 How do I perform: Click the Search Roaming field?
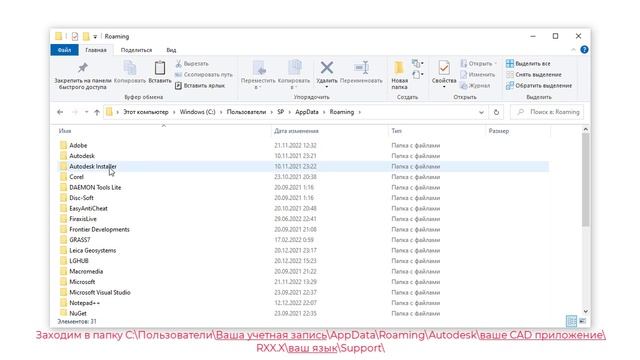point(547,112)
